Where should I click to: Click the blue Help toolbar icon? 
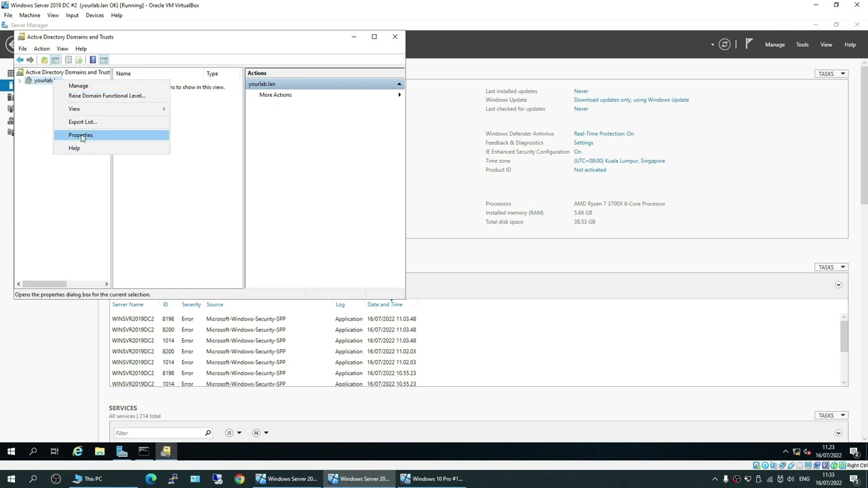click(x=93, y=60)
